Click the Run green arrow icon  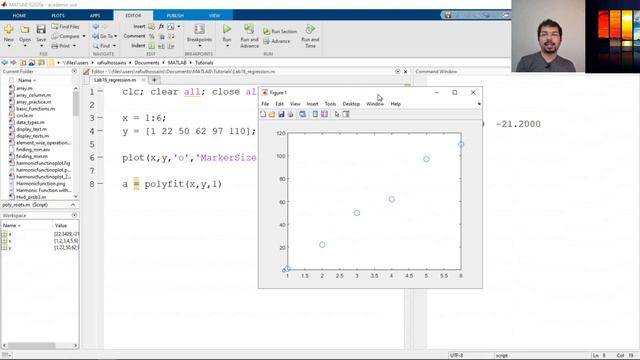[x=227, y=29]
